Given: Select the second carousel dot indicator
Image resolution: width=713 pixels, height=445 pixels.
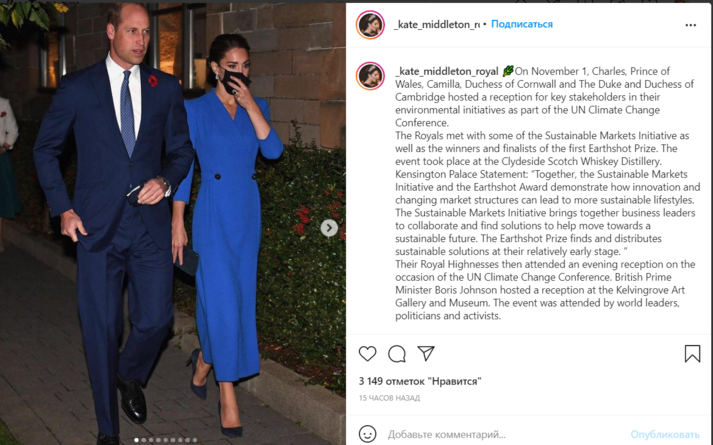Looking at the screenshot, I should tap(144, 440).
